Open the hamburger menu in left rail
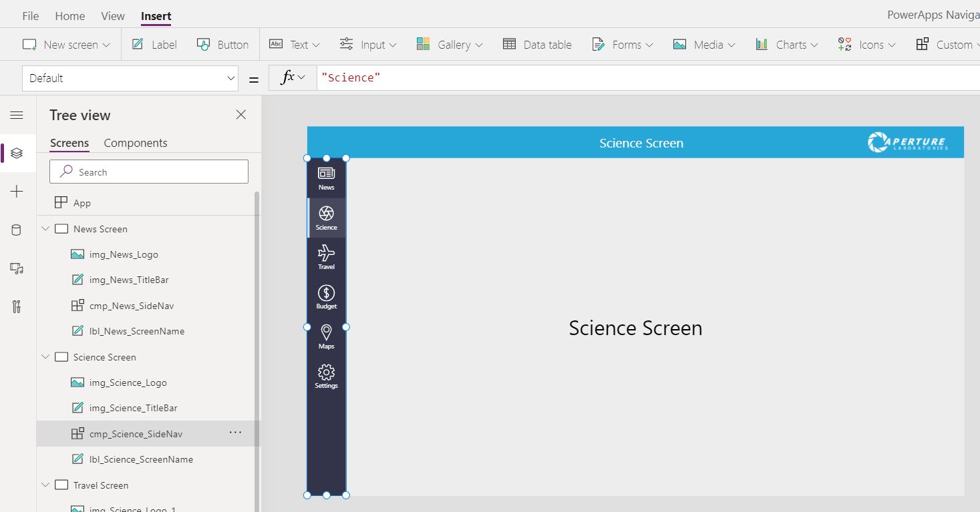The image size is (980, 512). 17,115
